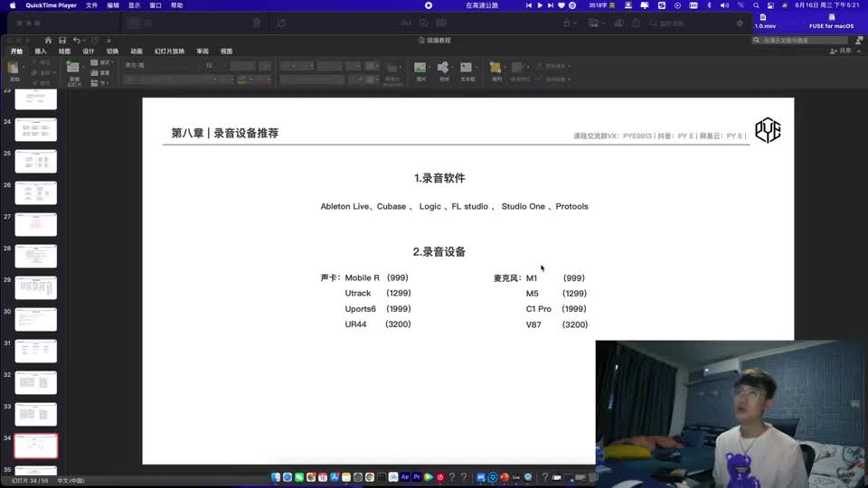Open Premiere Pro from the Dock

click(x=417, y=477)
